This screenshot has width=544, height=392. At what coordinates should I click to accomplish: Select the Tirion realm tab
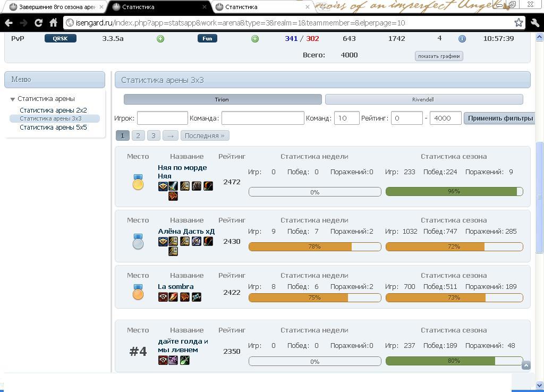[x=223, y=99]
